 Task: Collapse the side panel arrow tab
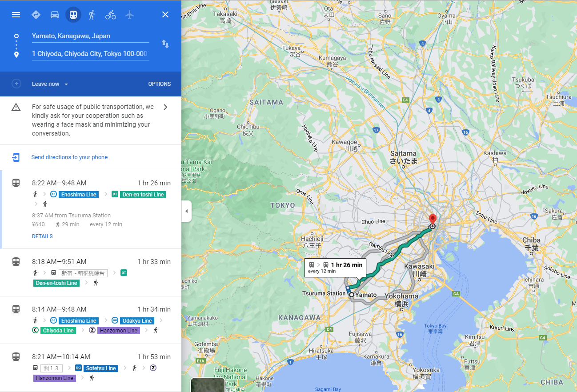click(x=187, y=211)
